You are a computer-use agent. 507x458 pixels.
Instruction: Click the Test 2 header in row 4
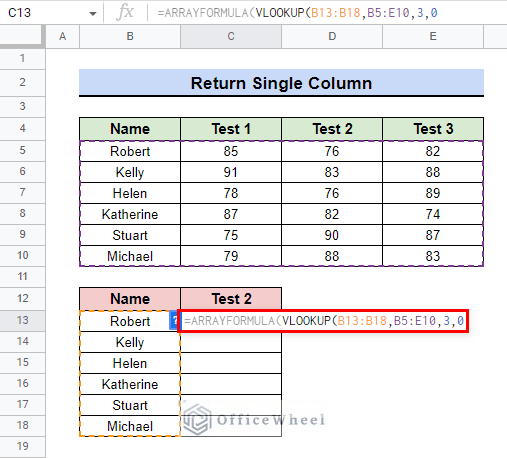332,129
